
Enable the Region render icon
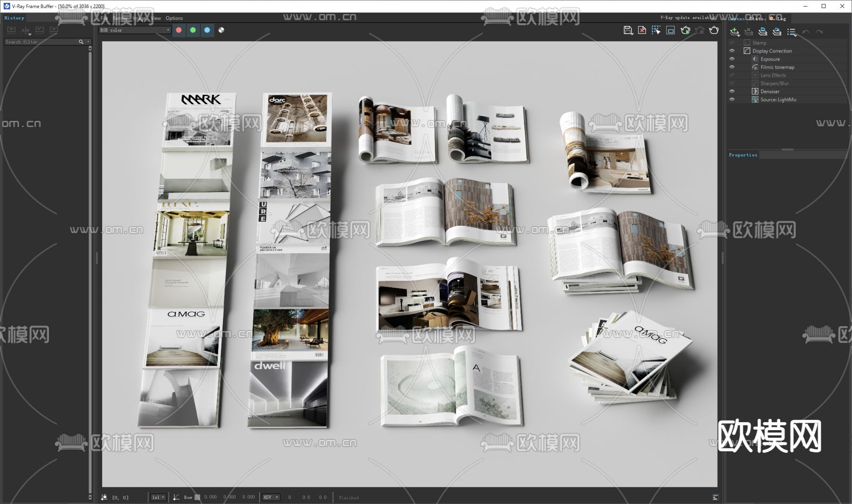[670, 30]
